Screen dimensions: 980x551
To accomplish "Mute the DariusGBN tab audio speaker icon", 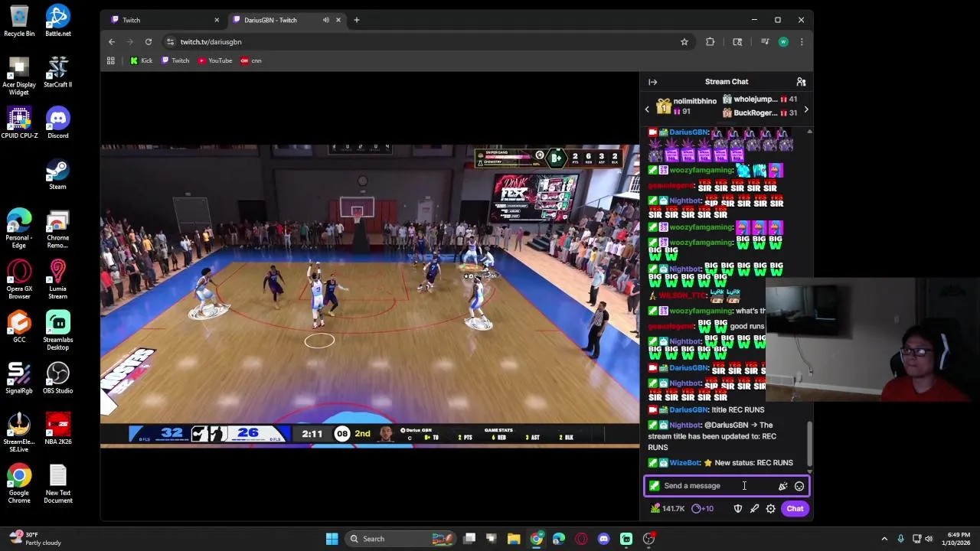I will pyautogui.click(x=326, y=20).
